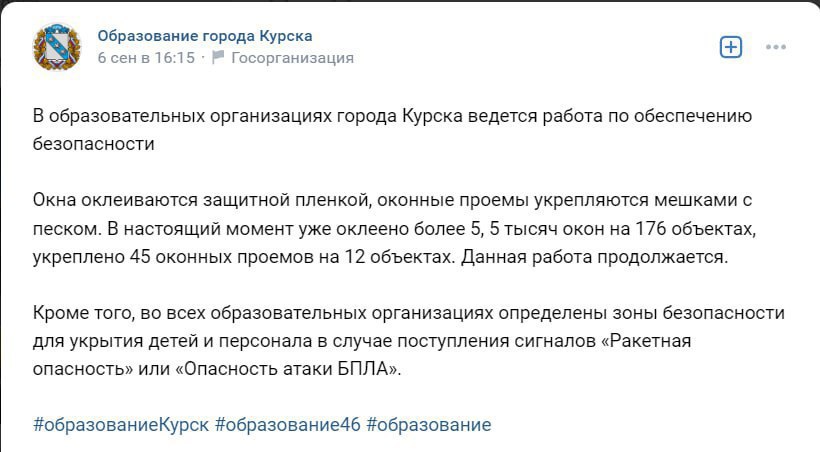Click the Госорганизация status label

pyautogui.click(x=292, y=58)
